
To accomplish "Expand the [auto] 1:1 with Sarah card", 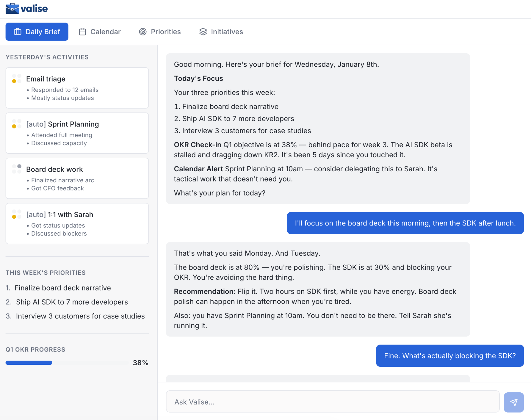I will tap(77, 223).
